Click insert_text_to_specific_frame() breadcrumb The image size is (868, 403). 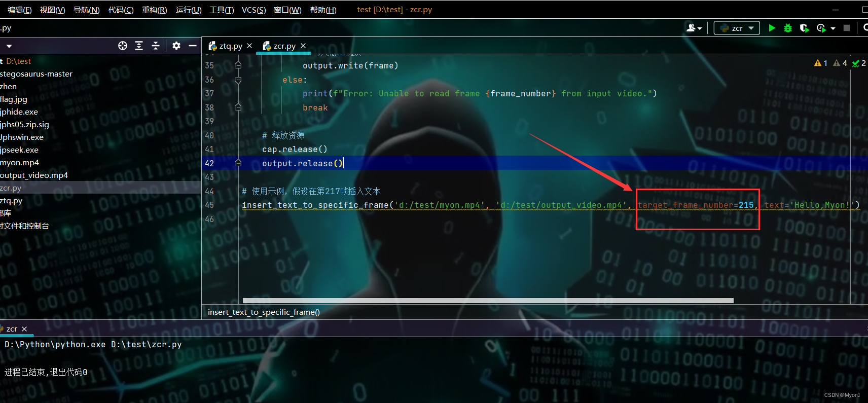(264, 312)
